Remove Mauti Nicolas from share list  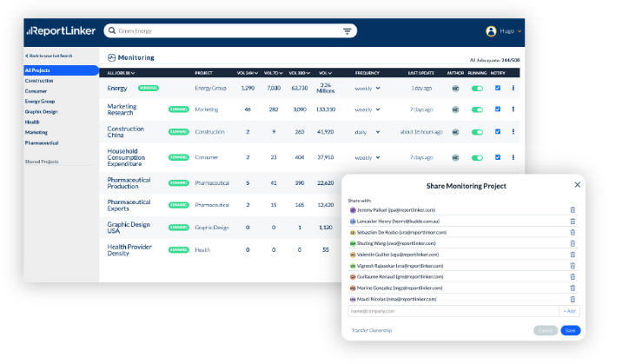pos(572,299)
